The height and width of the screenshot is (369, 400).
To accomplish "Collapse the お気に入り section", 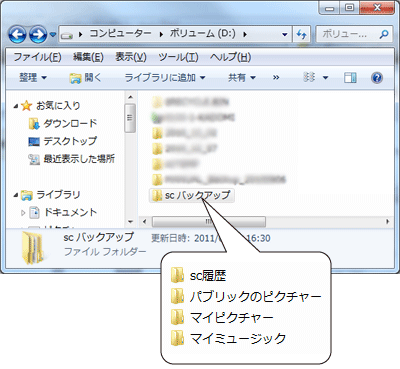I will click(16, 106).
